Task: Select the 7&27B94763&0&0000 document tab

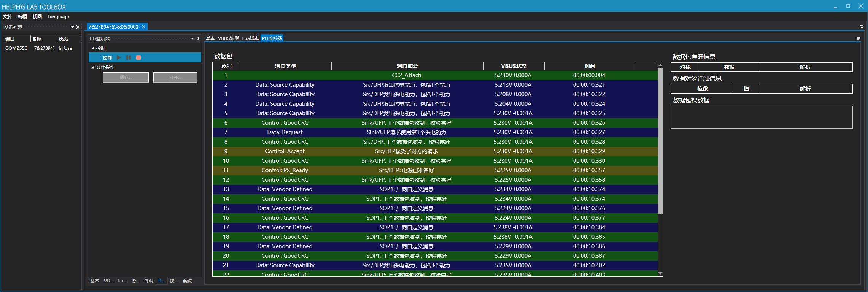Action: coord(113,27)
